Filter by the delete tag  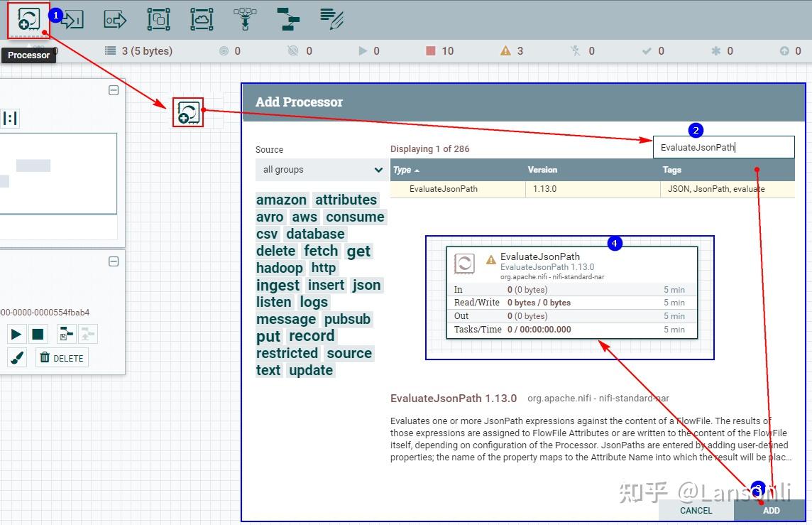click(275, 251)
